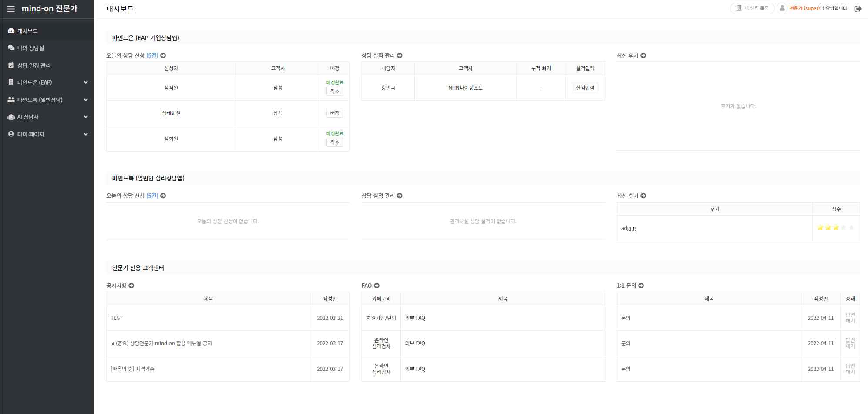The height and width of the screenshot is (414, 868).
Task: Click the user profile avatar icon
Action: click(782, 8)
